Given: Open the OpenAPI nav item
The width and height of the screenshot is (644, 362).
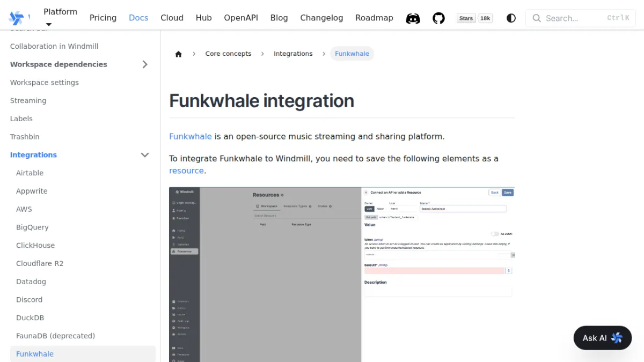Looking at the screenshot, I should [x=241, y=18].
